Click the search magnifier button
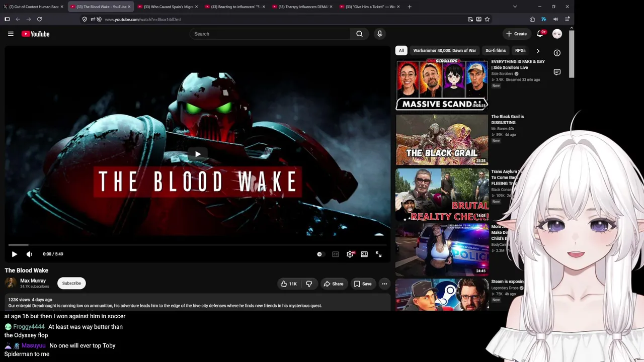This screenshot has height=362, width=644. [359, 34]
